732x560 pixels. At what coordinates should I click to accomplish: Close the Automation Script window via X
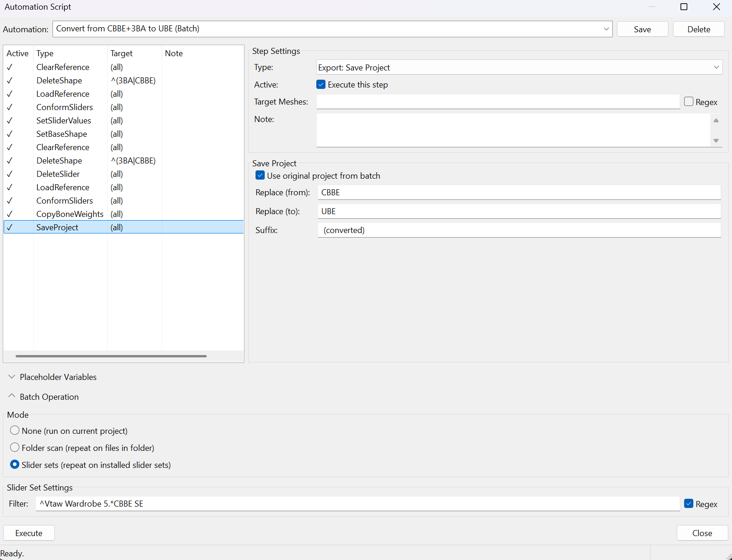(716, 7)
